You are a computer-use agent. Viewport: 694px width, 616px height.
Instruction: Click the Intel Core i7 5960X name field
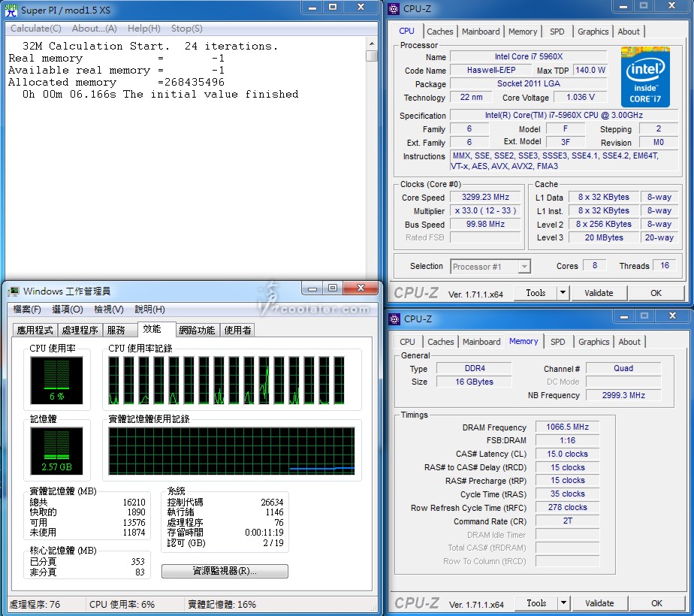[x=529, y=56]
